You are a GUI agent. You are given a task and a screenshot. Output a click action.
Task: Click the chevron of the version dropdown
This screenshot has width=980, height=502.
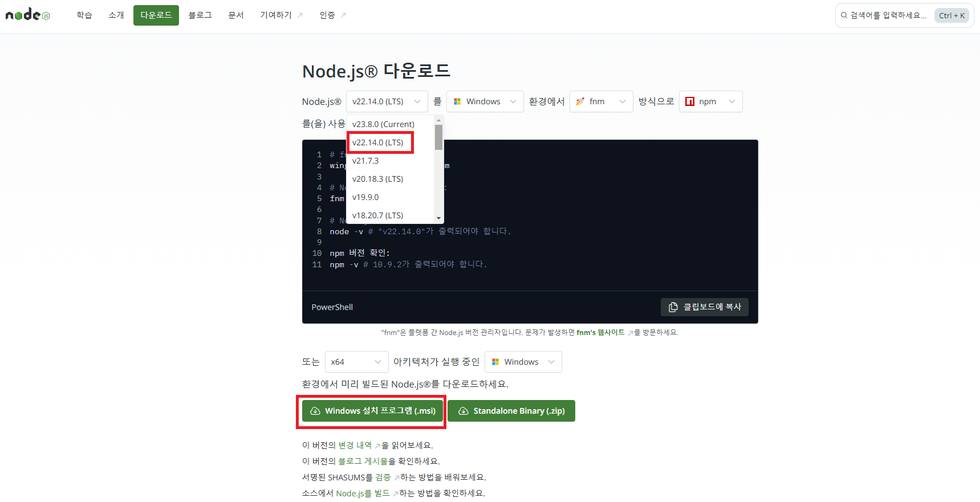(417, 101)
